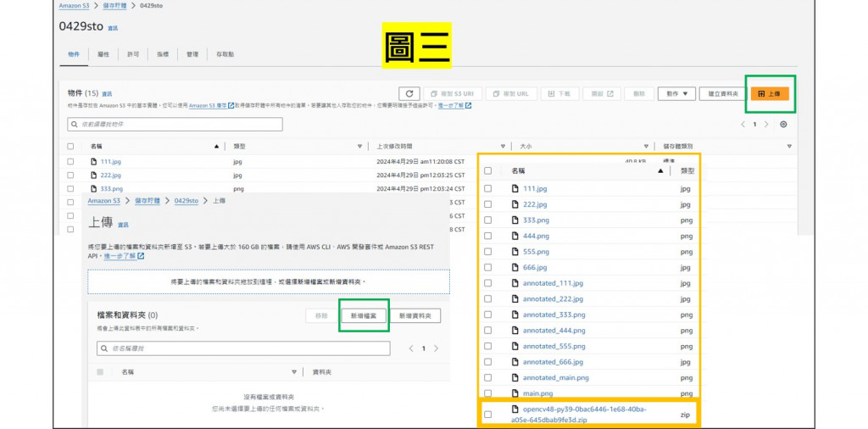Go to next page in objects table pagination

tap(766, 125)
